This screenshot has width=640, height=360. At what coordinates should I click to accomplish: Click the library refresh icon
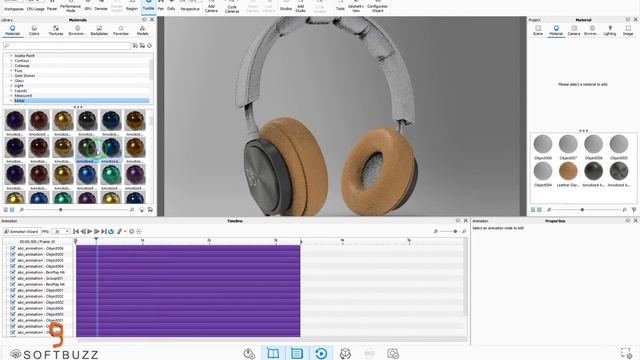(149, 46)
